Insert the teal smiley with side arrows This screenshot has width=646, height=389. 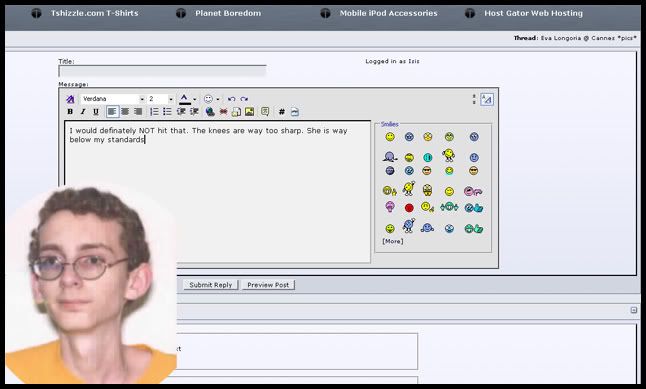coord(449,207)
